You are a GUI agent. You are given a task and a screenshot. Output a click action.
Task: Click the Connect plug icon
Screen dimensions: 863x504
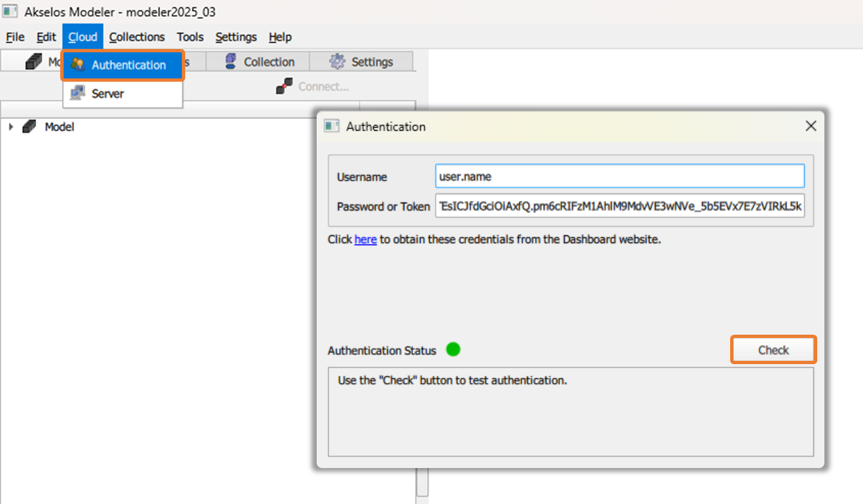click(x=284, y=86)
